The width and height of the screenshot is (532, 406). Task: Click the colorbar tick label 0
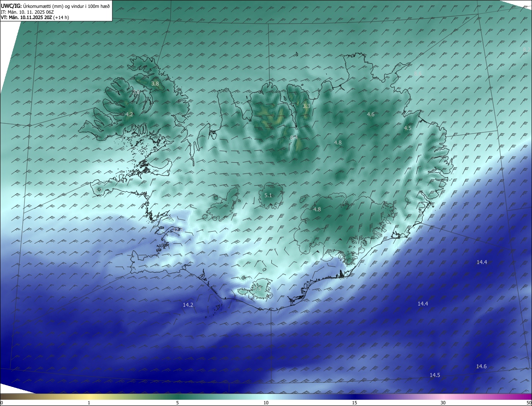[2, 403]
